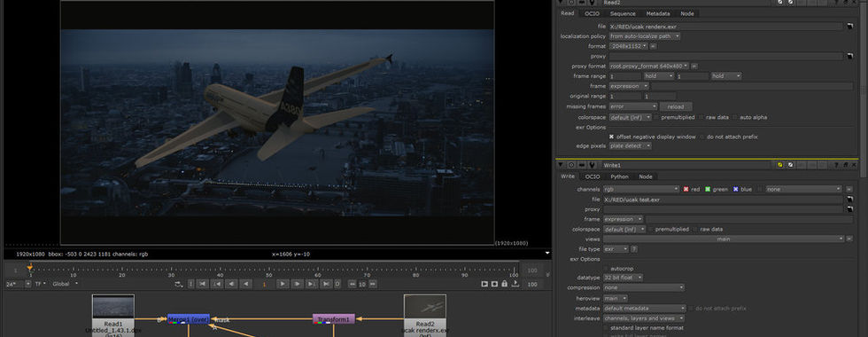Click the center-node icon in Read2 header
Image resolution: width=868 pixels, height=337 pixels.
(x=571, y=2)
